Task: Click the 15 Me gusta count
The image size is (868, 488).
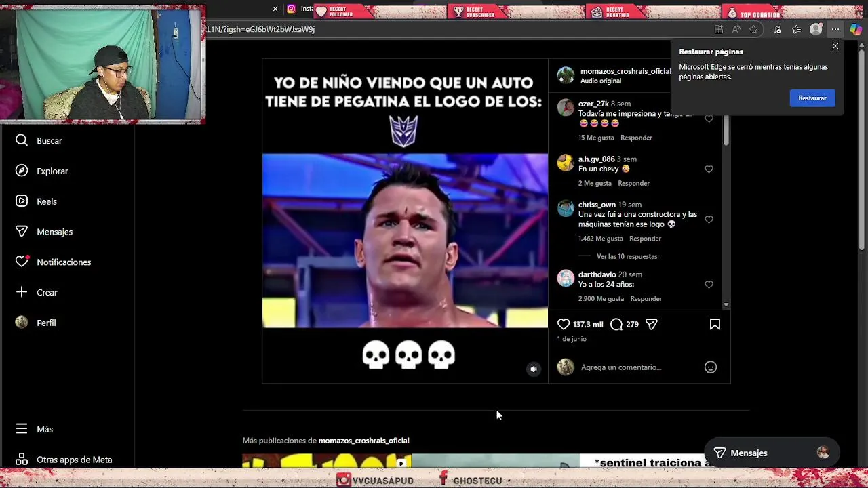Action: click(596, 138)
